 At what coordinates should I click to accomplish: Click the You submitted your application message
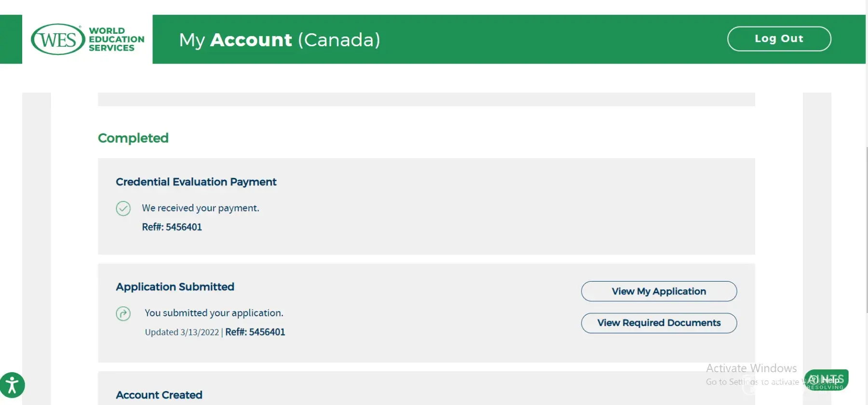point(214,313)
